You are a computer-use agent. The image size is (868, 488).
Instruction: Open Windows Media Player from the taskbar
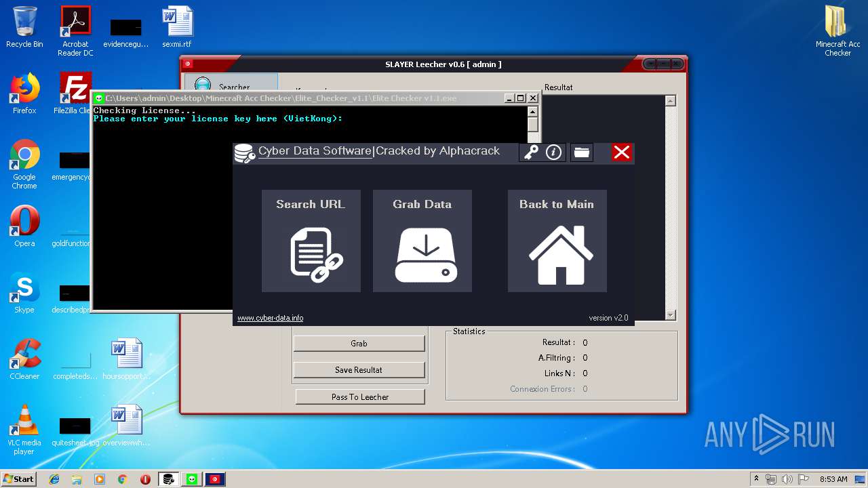pos(100,479)
